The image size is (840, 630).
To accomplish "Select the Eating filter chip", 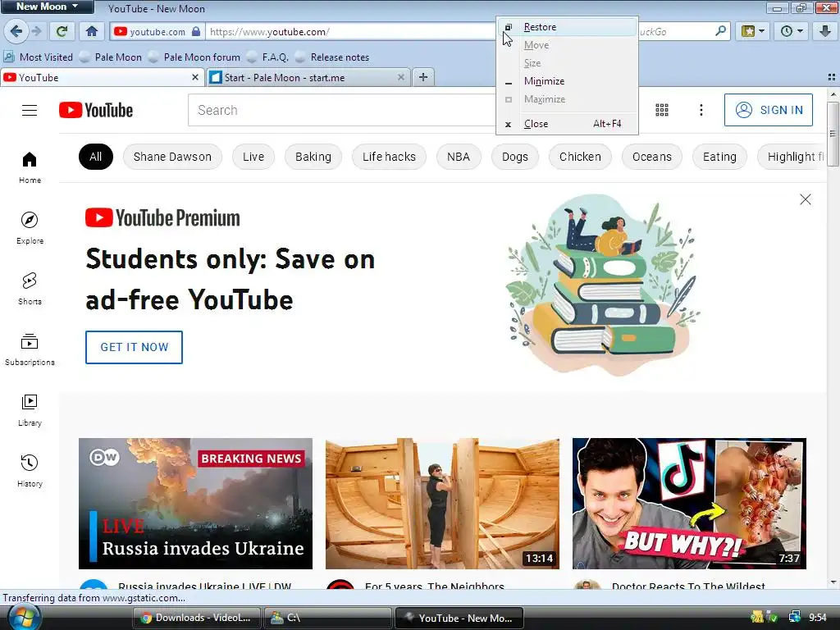I will (x=719, y=157).
